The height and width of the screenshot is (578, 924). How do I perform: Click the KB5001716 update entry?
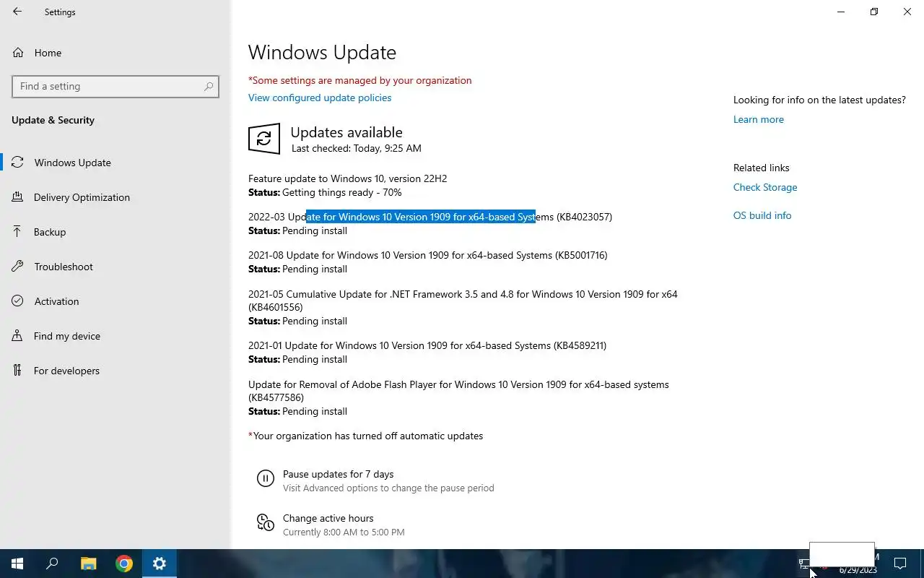click(428, 255)
